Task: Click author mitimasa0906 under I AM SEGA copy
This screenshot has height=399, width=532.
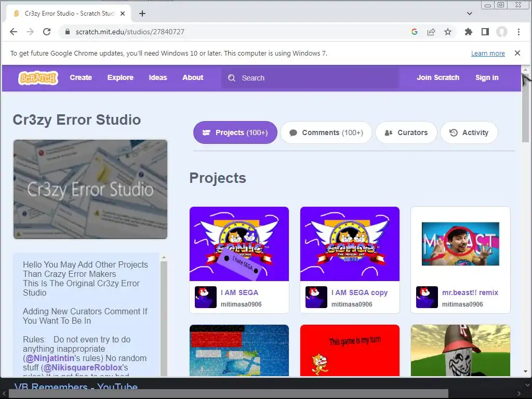Action: (352, 304)
